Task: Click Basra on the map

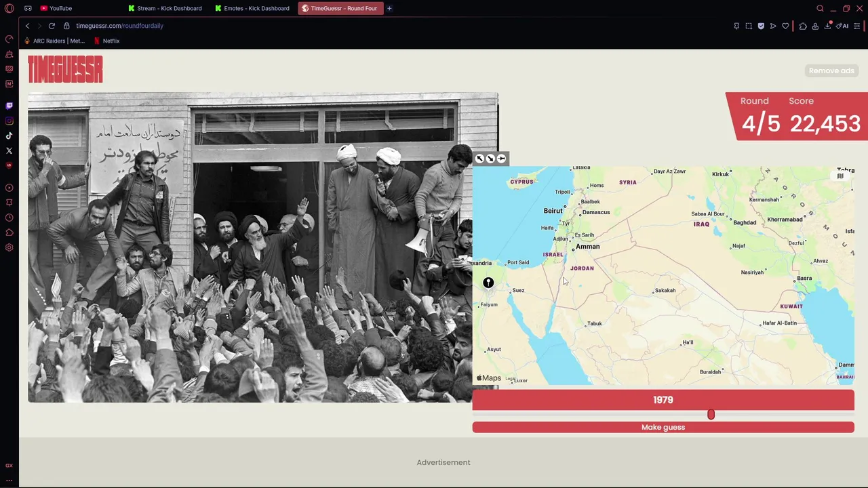Action: tap(803, 278)
